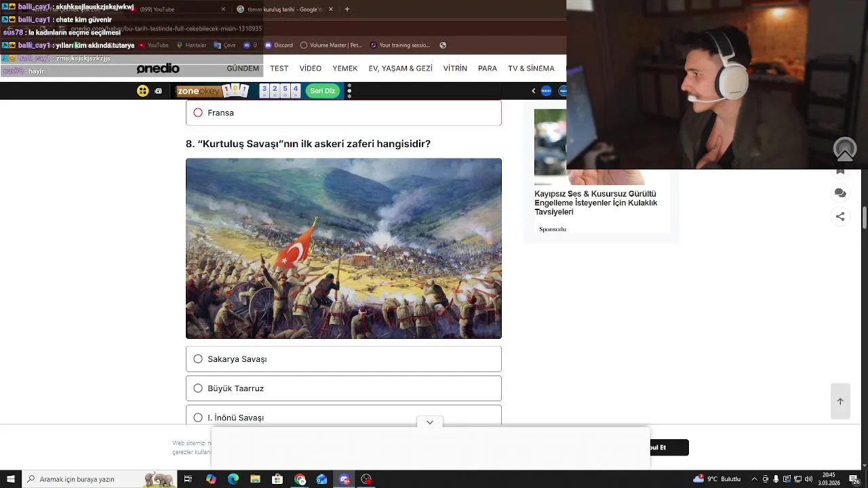Open three-dot options on ad bar
Viewport: 868px width, 488px height.
click(x=349, y=91)
